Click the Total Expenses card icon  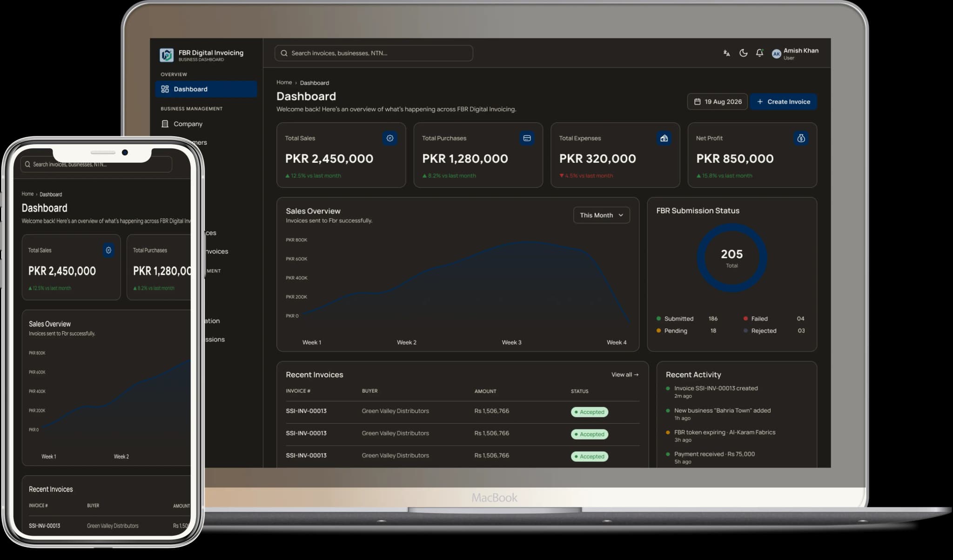pos(664,138)
